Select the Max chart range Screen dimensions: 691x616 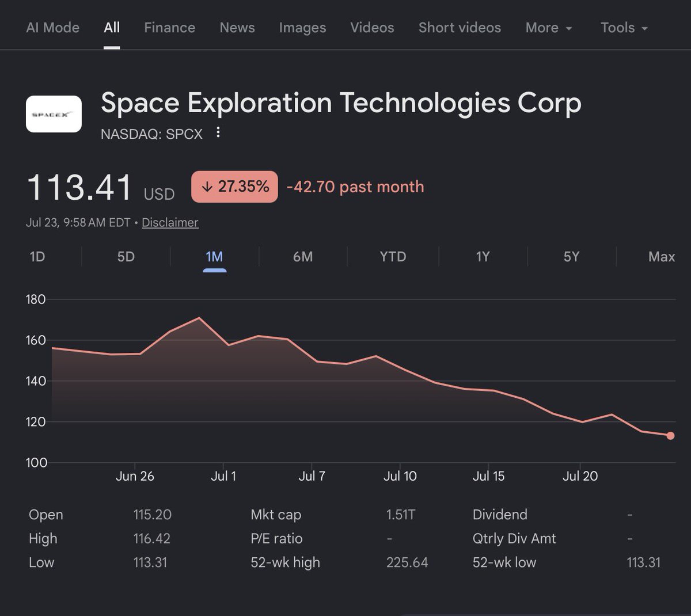[x=662, y=257]
